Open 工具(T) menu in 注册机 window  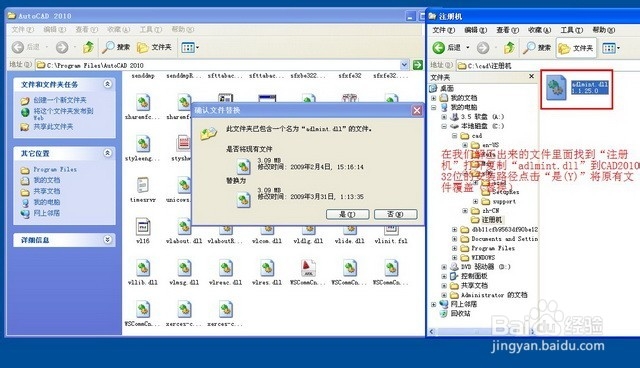click(571, 30)
